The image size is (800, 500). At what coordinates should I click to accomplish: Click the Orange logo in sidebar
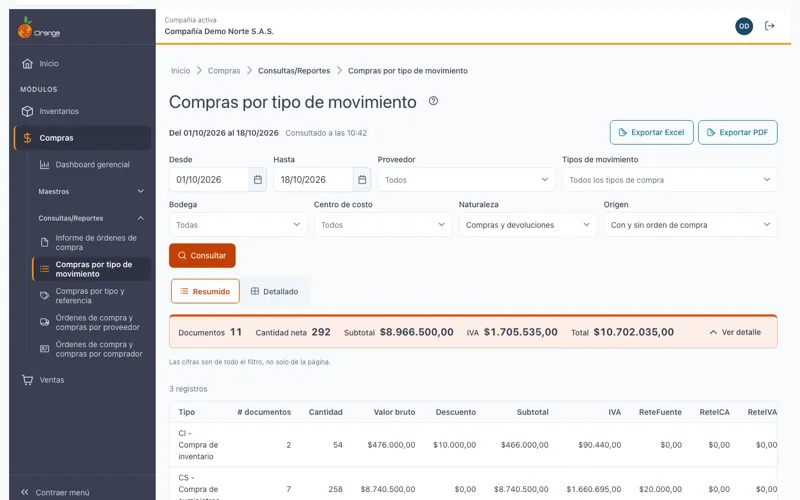(39, 28)
